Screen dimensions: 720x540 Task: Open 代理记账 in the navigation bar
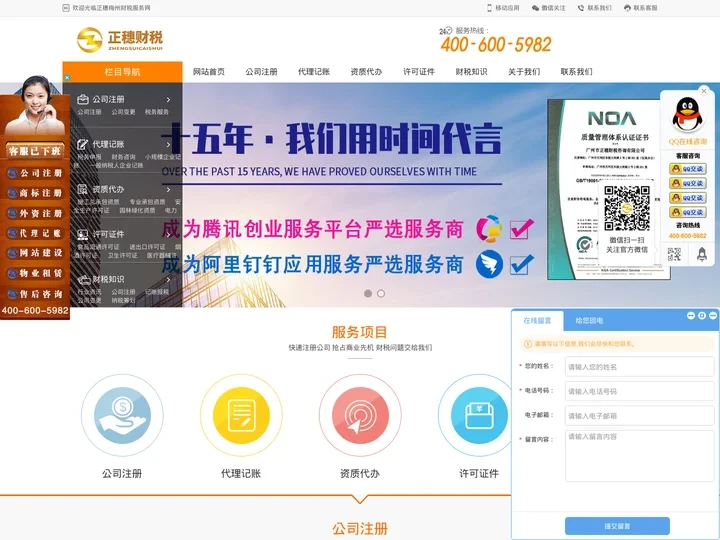(314, 72)
